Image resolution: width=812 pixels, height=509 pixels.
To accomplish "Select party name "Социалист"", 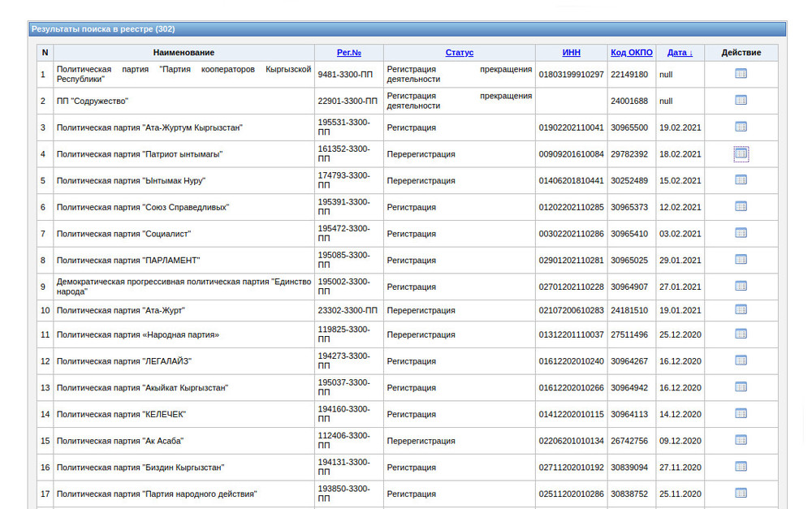I will pyautogui.click(x=123, y=234).
